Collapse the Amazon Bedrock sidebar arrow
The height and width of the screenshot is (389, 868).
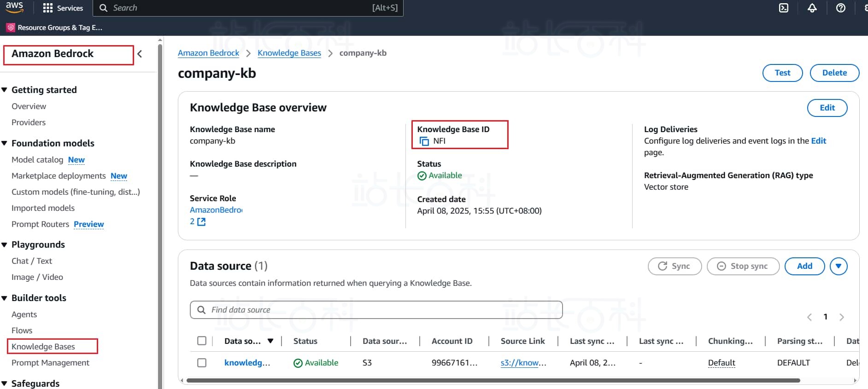[140, 54]
